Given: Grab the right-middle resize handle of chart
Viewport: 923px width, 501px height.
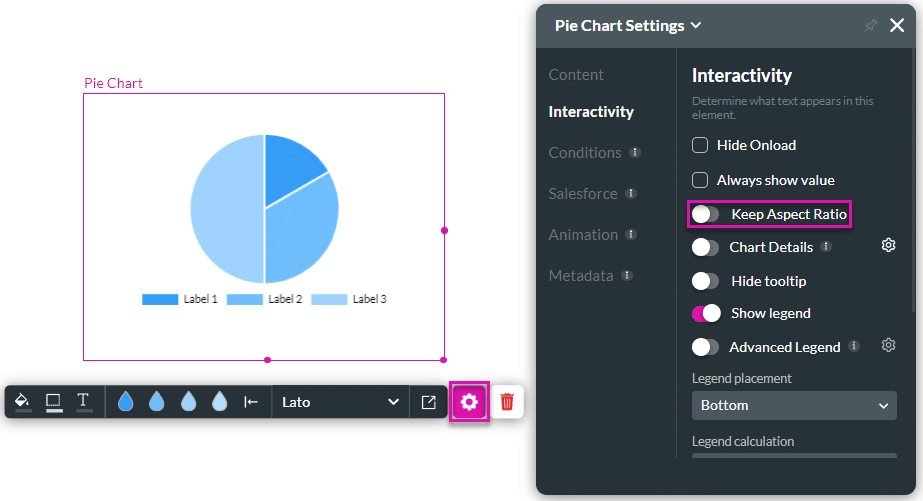Looking at the screenshot, I should tap(444, 230).
